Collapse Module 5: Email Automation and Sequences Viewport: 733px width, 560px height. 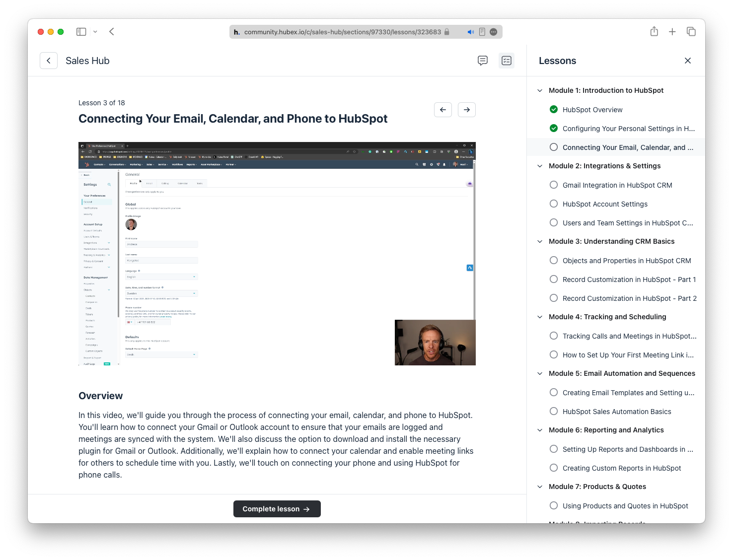coord(540,373)
